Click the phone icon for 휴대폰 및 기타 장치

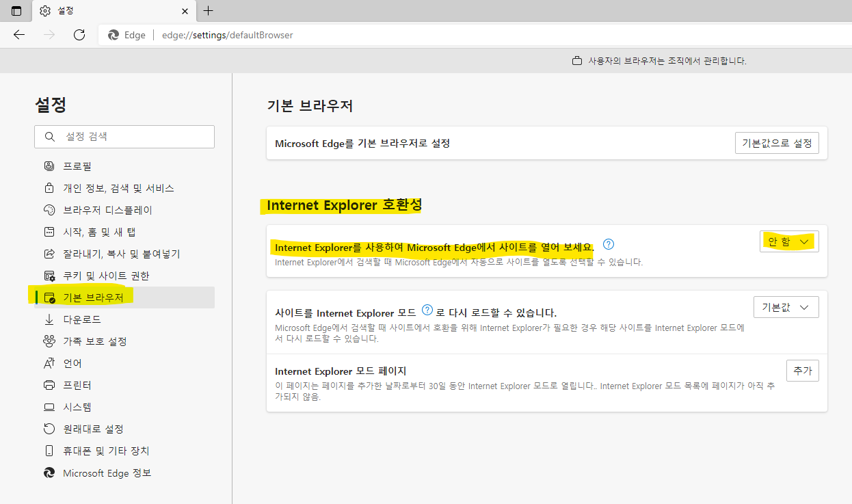coord(49,451)
